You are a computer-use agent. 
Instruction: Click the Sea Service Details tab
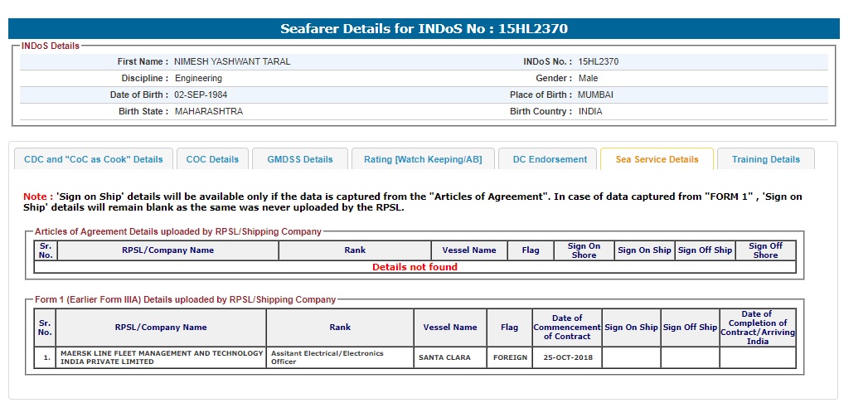click(657, 159)
